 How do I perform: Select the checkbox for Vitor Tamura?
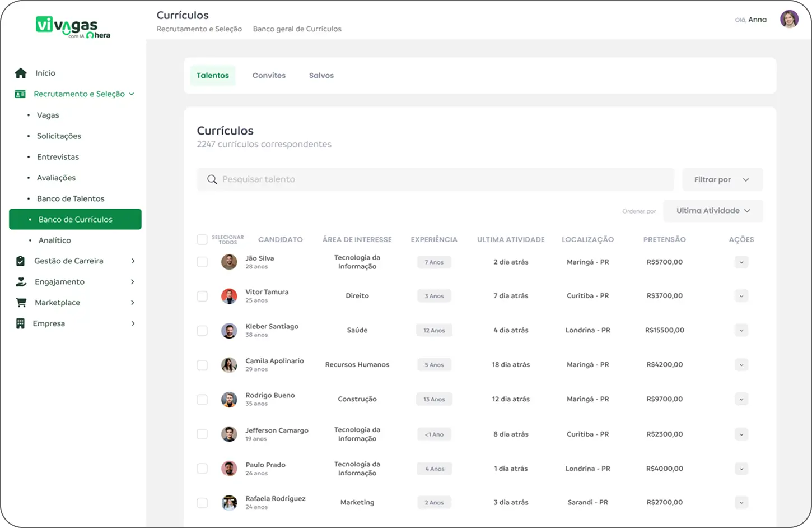tap(202, 297)
